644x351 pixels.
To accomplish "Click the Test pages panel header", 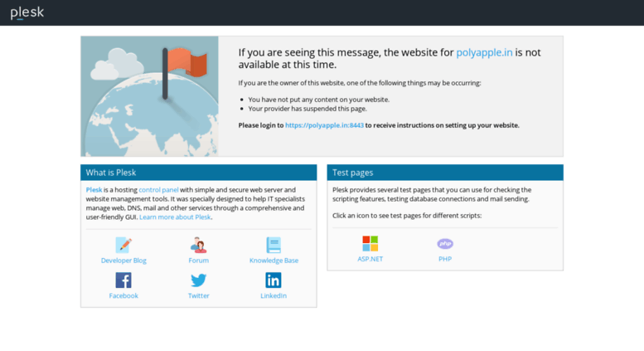I will point(445,173).
